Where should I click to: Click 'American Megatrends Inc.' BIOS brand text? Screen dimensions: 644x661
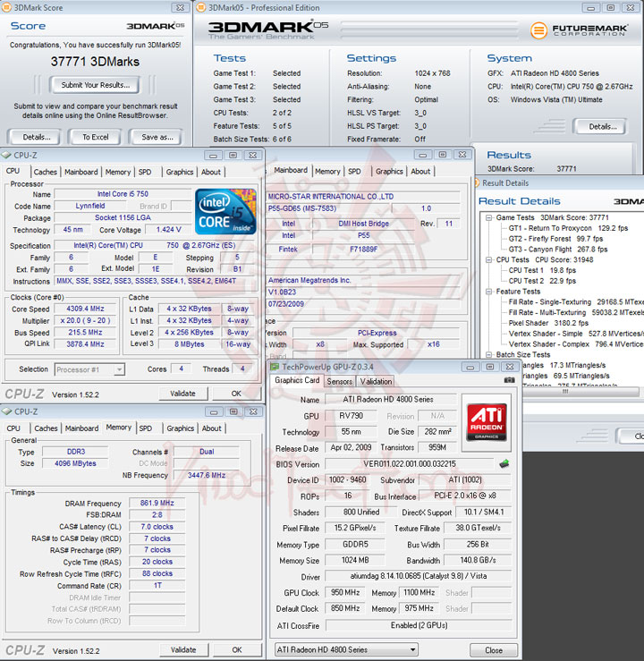tap(309, 280)
